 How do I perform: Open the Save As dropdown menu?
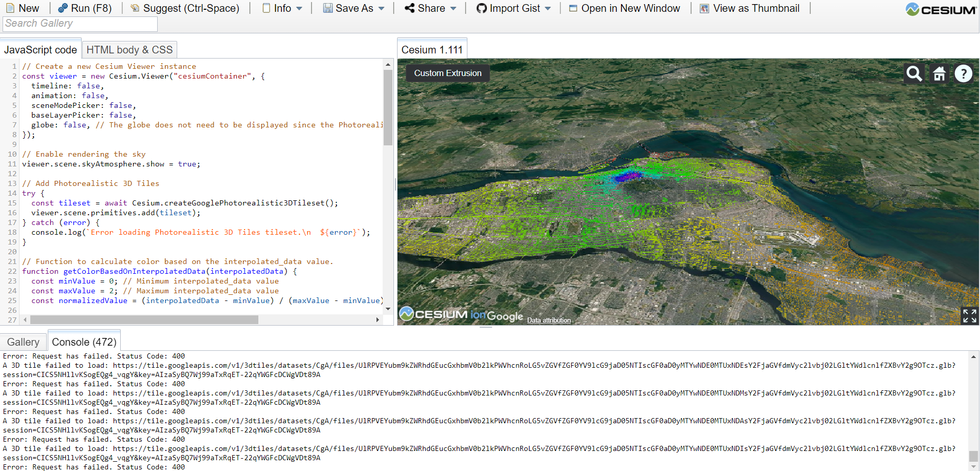[354, 8]
